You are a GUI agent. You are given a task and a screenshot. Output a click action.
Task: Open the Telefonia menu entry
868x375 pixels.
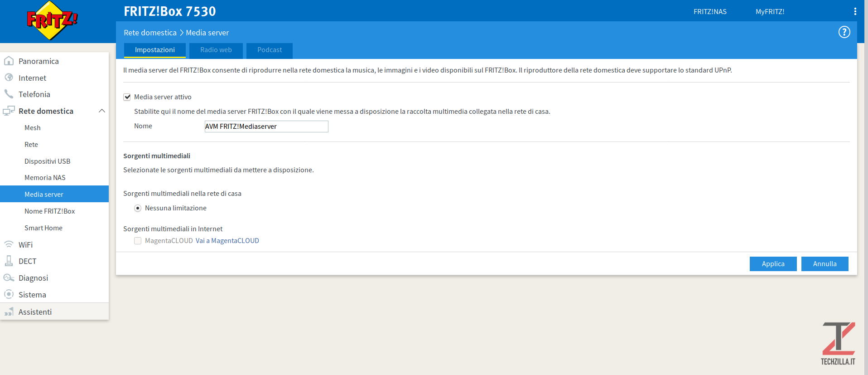pyautogui.click(x=34, y=94)
